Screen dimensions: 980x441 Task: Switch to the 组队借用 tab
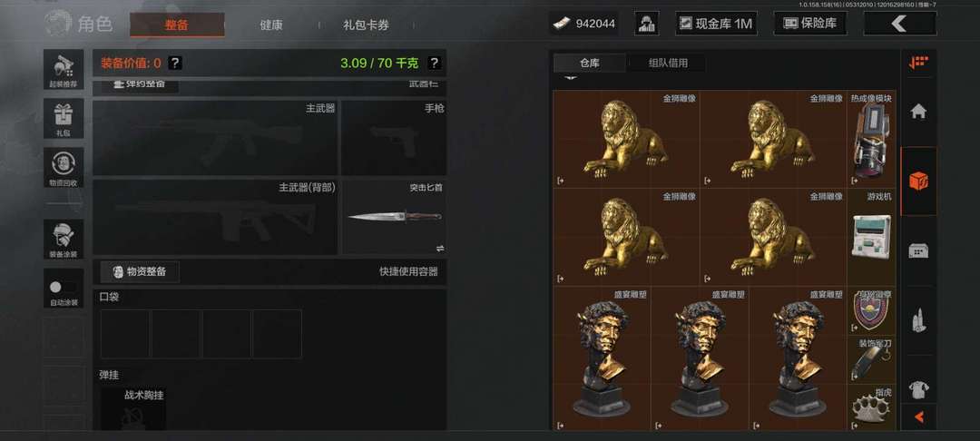(x=668, y=63)
